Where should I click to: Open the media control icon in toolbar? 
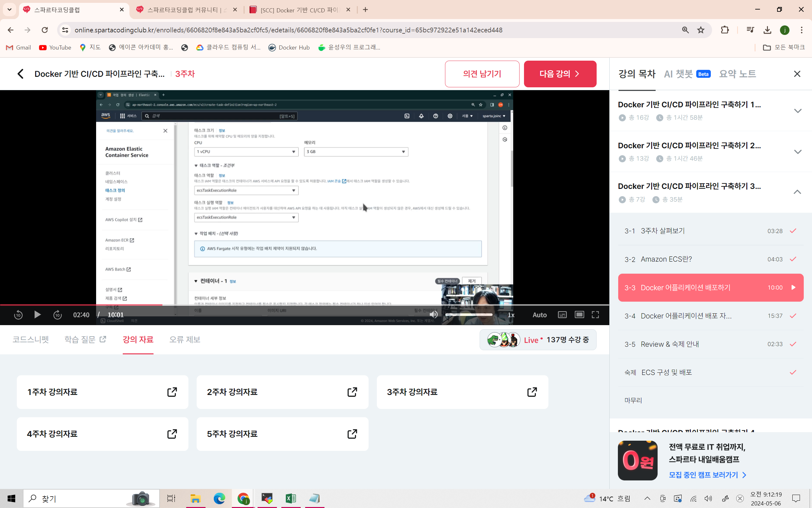750,30
